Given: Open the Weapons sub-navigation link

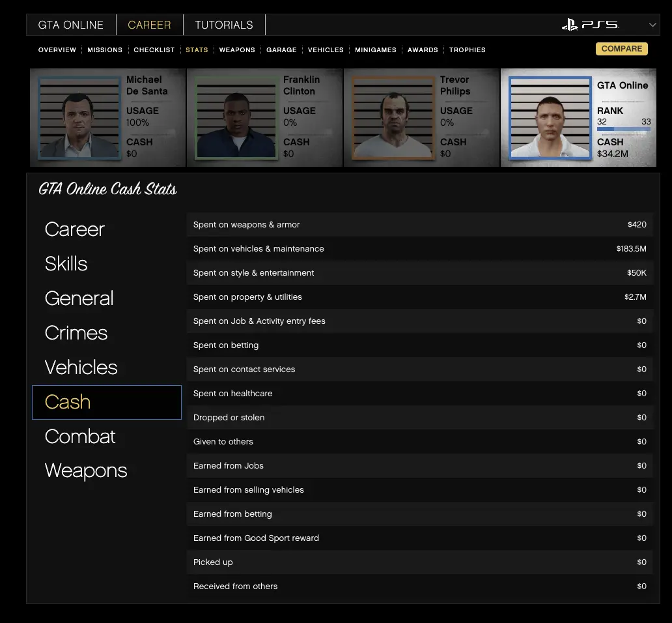Looking at the screenshot, I should (x=237, y=50).
